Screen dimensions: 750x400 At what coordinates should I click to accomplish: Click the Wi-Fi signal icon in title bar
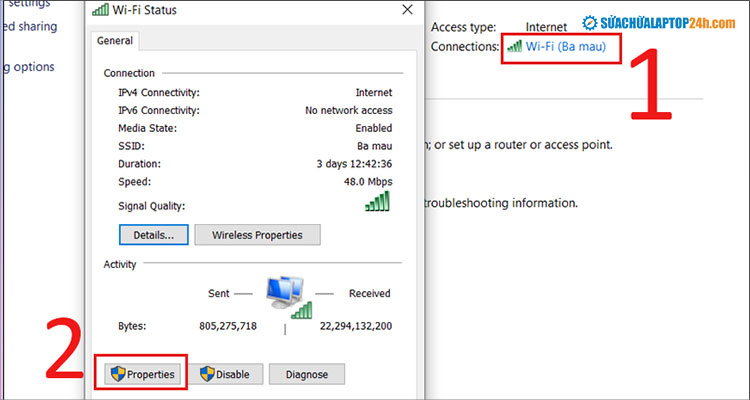tap(101, 10)
